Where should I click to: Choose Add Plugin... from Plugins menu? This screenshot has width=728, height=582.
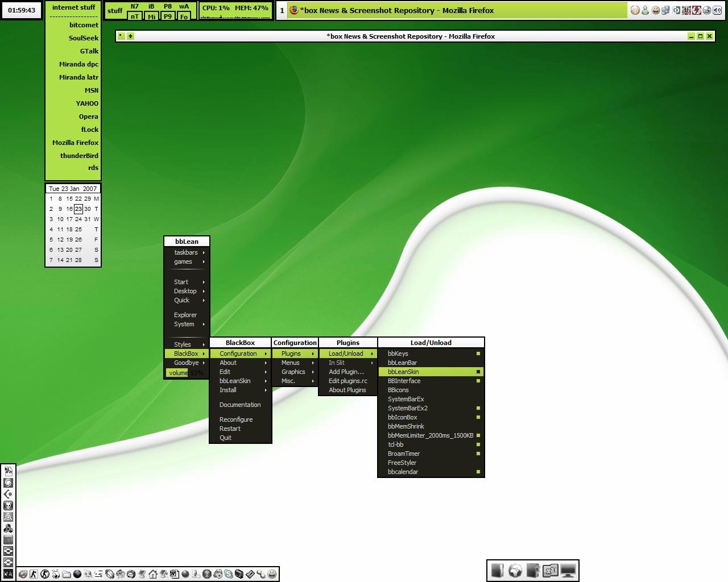point(348,372)
